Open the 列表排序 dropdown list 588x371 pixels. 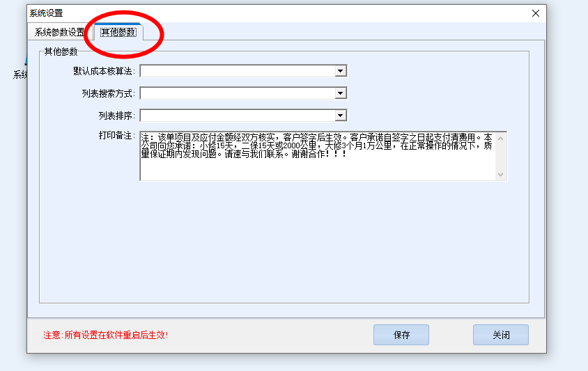point(340,116)
